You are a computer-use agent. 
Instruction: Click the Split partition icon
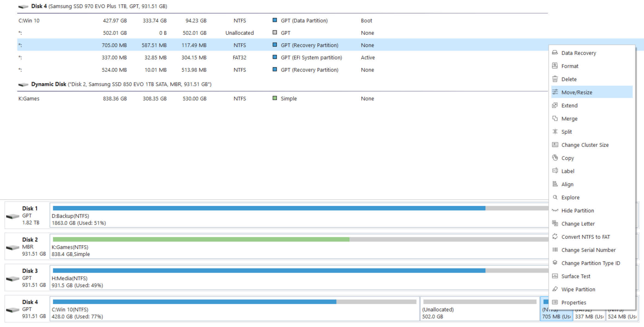tap(555, 132)
